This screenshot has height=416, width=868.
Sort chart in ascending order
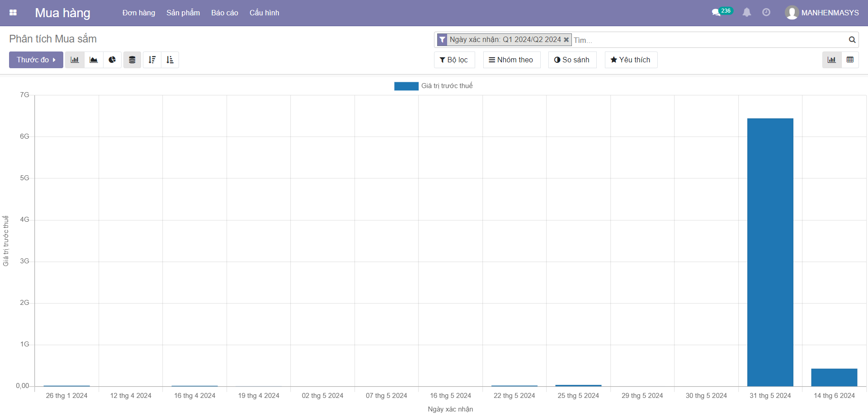pos(170,60)
